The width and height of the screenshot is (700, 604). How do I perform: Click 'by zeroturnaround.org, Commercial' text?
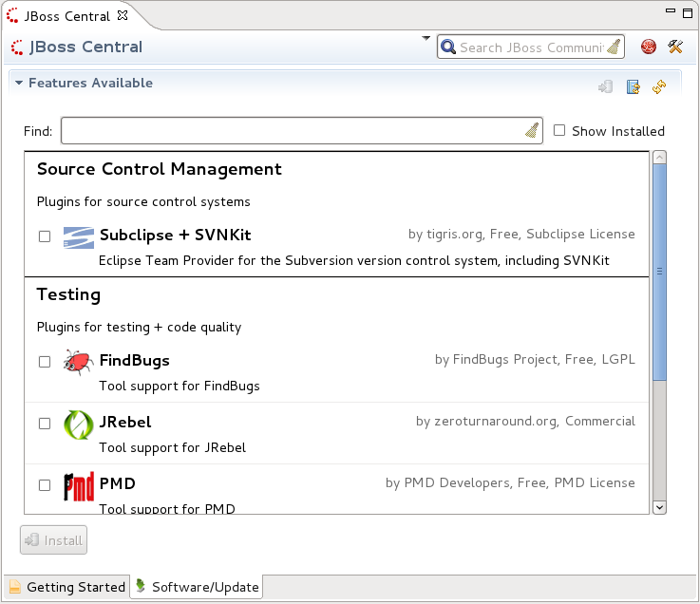pos(525,421)
